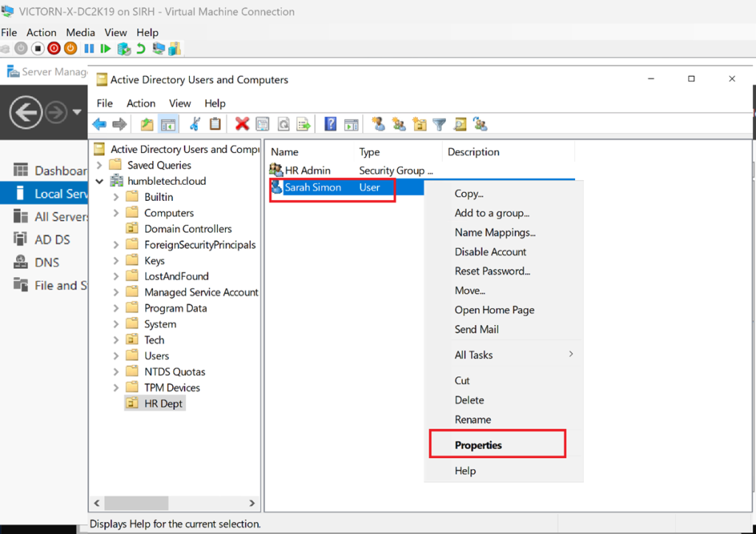This screenshot has height=534, width=756.
Task: Click the Checkpoint icon in VM toolbar
Action: pyautogui.click(x=124, y=48)
